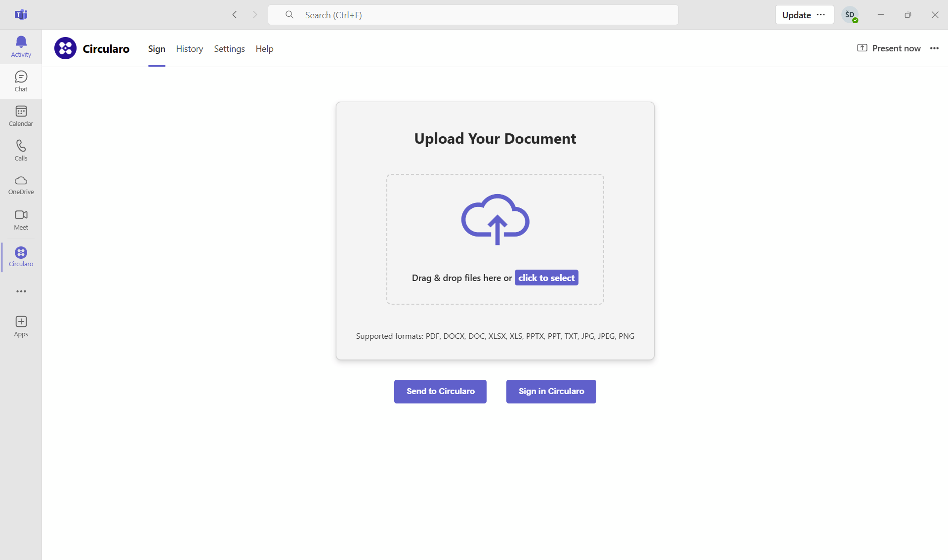The image size is (948, 560).
Task: Switch to the Settings tab
Action: [x=229, y=49]
